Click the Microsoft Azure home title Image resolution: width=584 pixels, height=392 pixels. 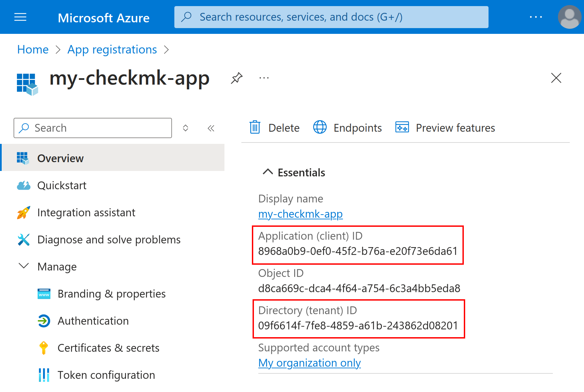[104, 18]
